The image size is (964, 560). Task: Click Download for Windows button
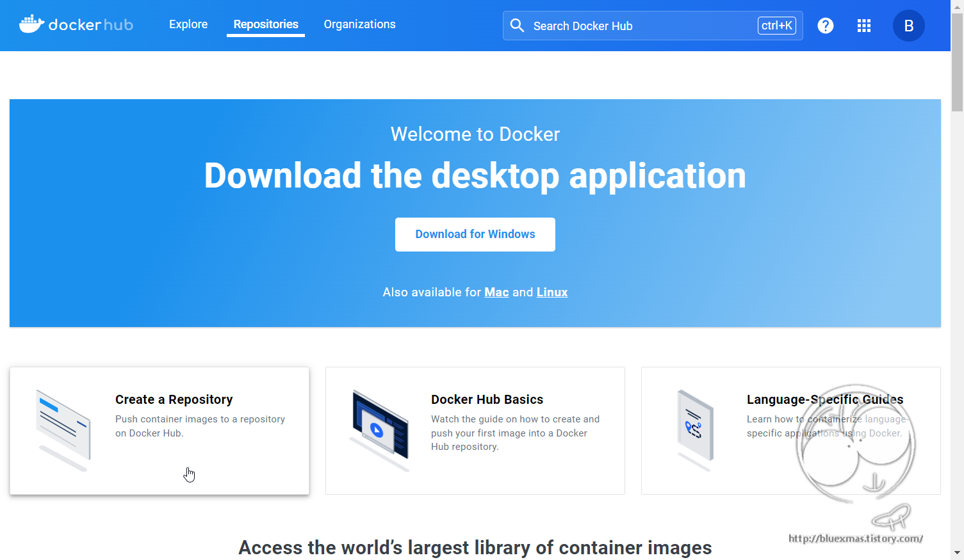pos(475,234)
